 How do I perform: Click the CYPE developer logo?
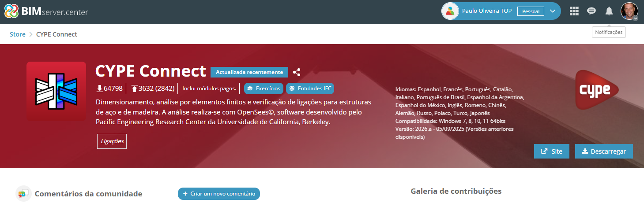pos(597,90)
